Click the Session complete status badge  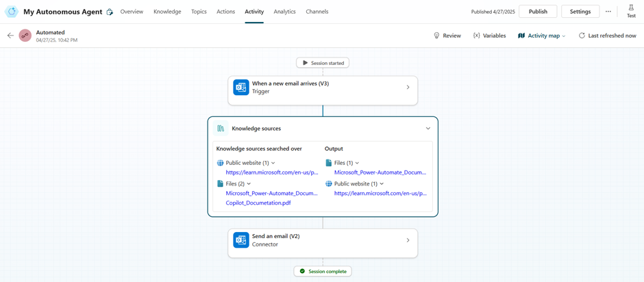pyautogui.click(x=323, y=271)
